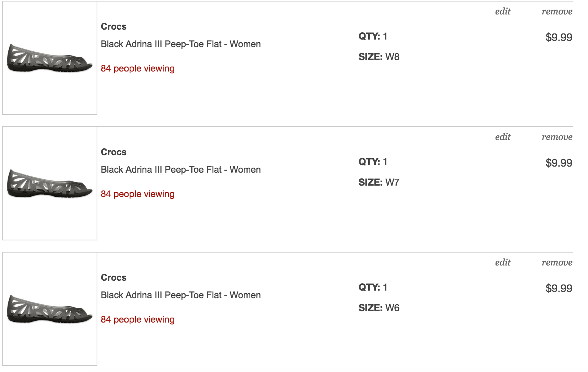588x372 pixels.
Task: Open the product title of the W7 item
Action: (x=181, y=170)
